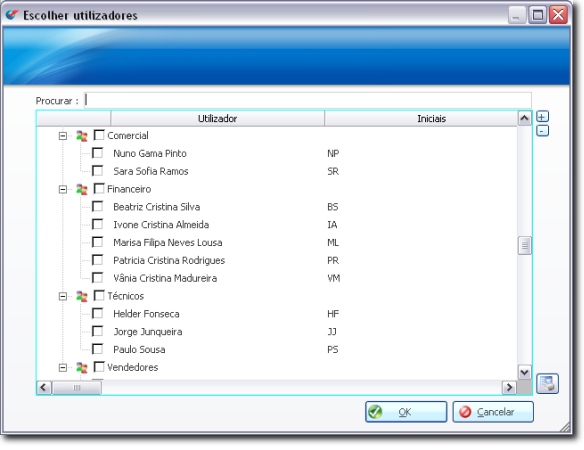Viewport: 584px width, 450px height.
Task: Click the expand-all plus icon beside list
Action: [x=542, y=117]
